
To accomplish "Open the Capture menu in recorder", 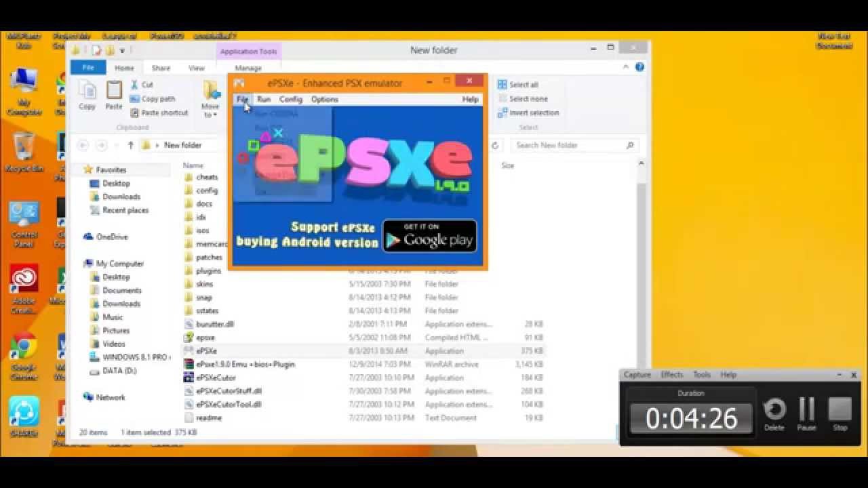I will [x=637, y=375].
